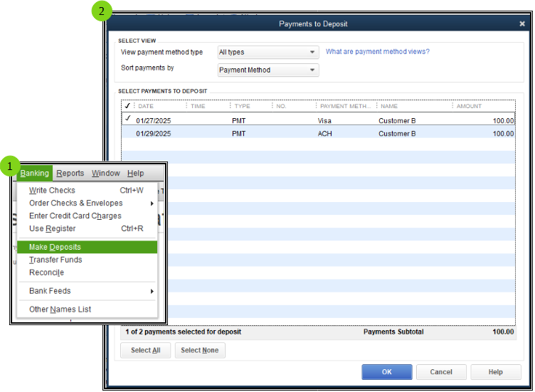The width and height of the screenshot is (535, 392).
Task: Click 'Customer B' in the ACH row
Action: coord(397,134)
